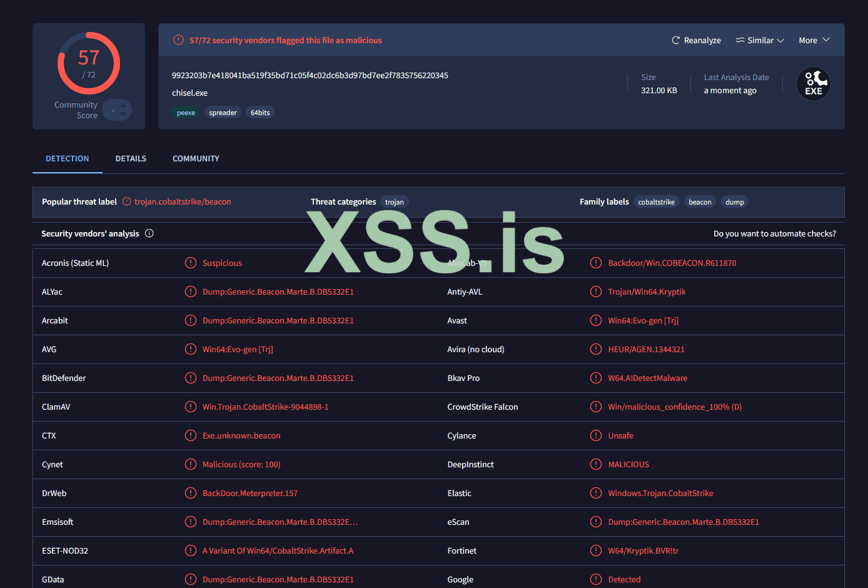Reanalyze the file
This screenshot has width=868, height=588.
click(x=696, y=40)
